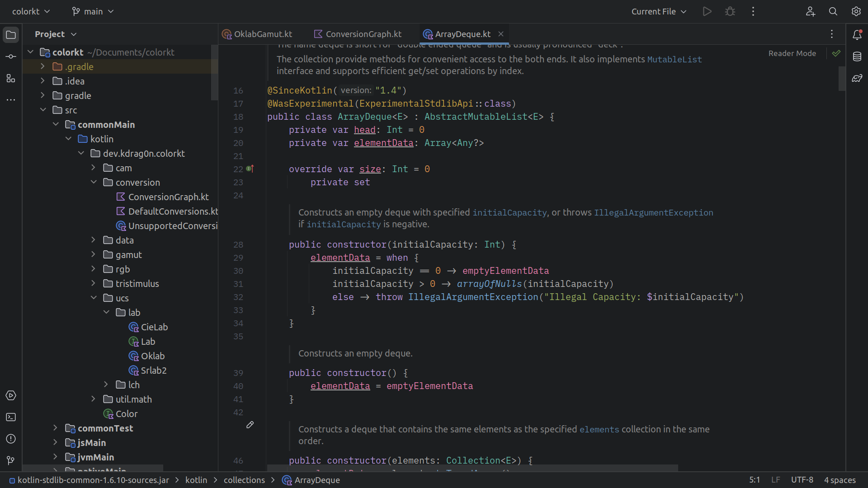Toggle Reader Mode in the editor

[x=792, y=53]
